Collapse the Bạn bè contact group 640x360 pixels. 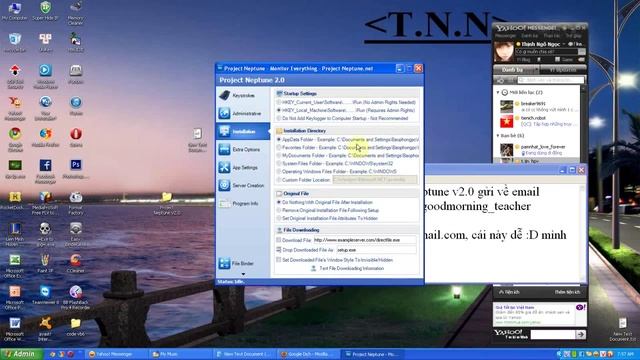point(498,136)
